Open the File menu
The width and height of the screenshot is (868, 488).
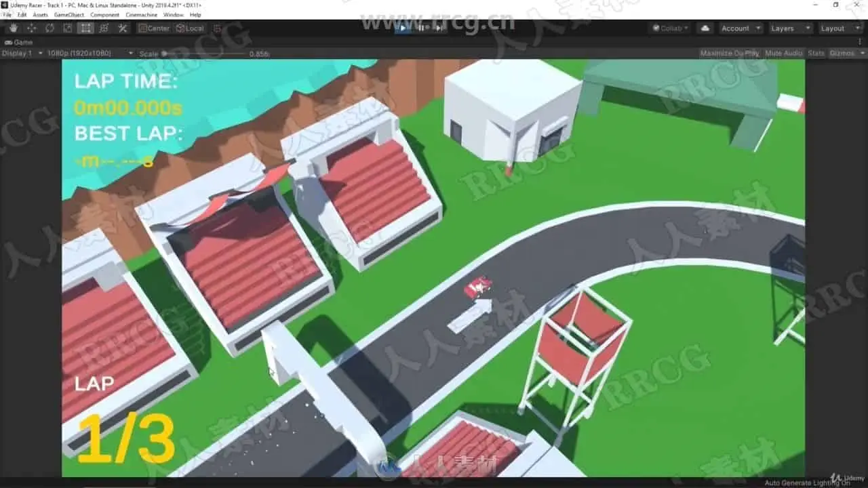click(x=7, y=14)
